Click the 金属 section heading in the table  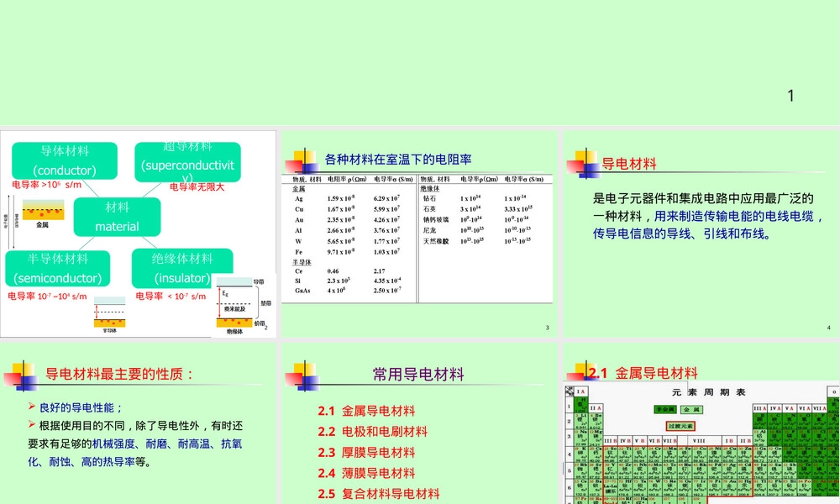pos(298,189)
